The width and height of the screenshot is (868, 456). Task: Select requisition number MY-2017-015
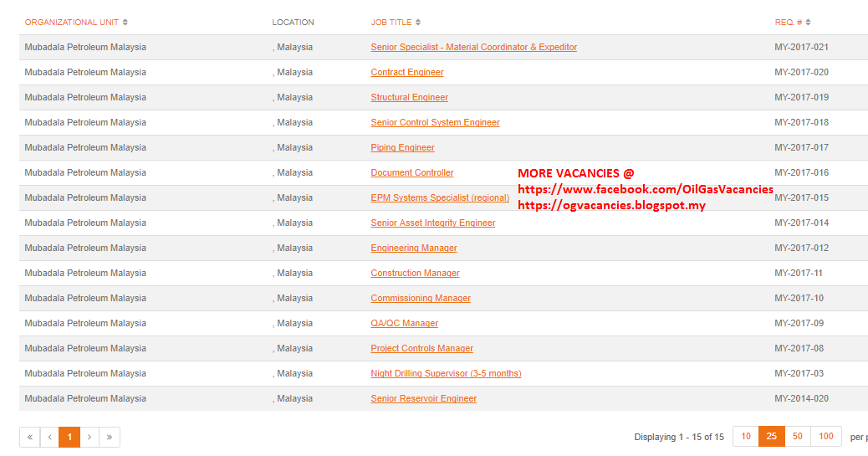[801, 197]
